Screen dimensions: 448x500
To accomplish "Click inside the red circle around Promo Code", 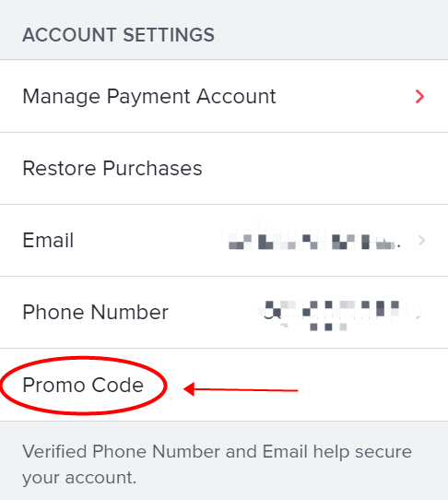I will [x=83, y=386].
